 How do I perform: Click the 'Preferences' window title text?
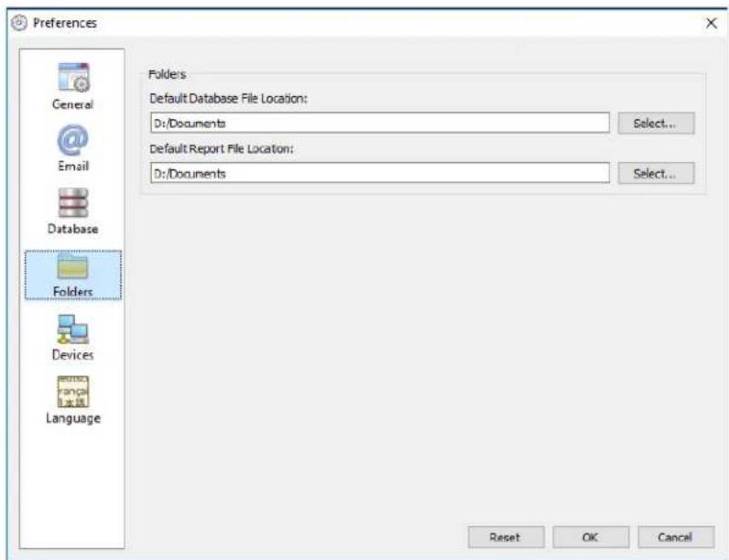click(x=65, y=23)
